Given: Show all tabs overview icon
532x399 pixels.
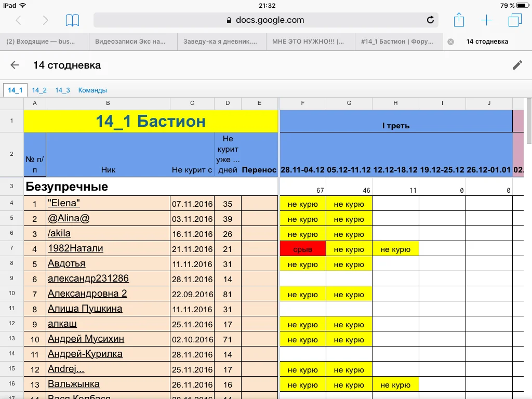Looking at the screenshot, I should click(515, 20).
